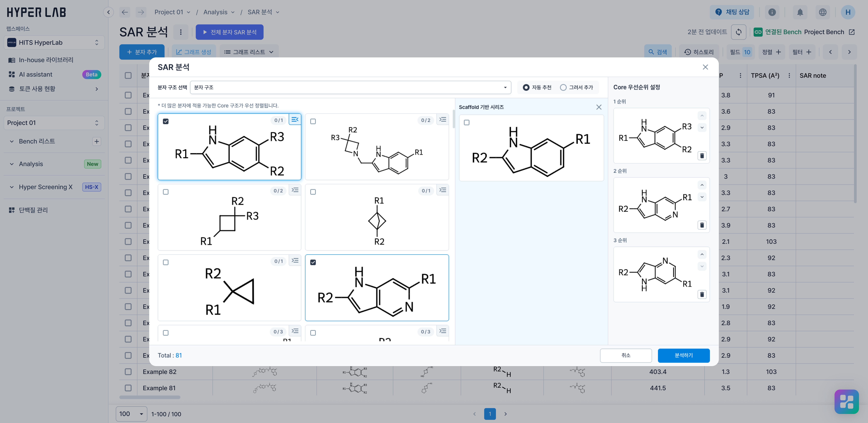Screen dimensions: 868x423
Task: Open the series list icon on the first core card
Action: tap(295, 120)
